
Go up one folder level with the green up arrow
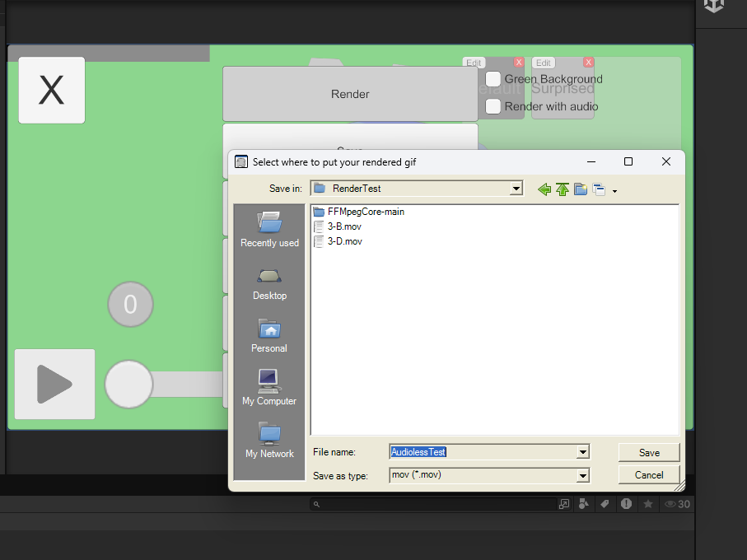(563, 189)
